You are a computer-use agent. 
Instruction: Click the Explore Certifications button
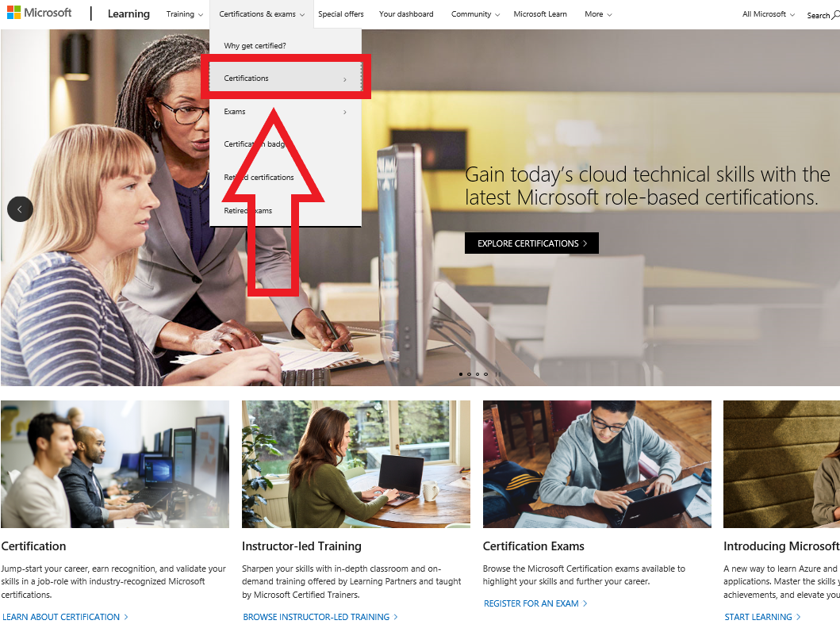[x=531, y=243]
